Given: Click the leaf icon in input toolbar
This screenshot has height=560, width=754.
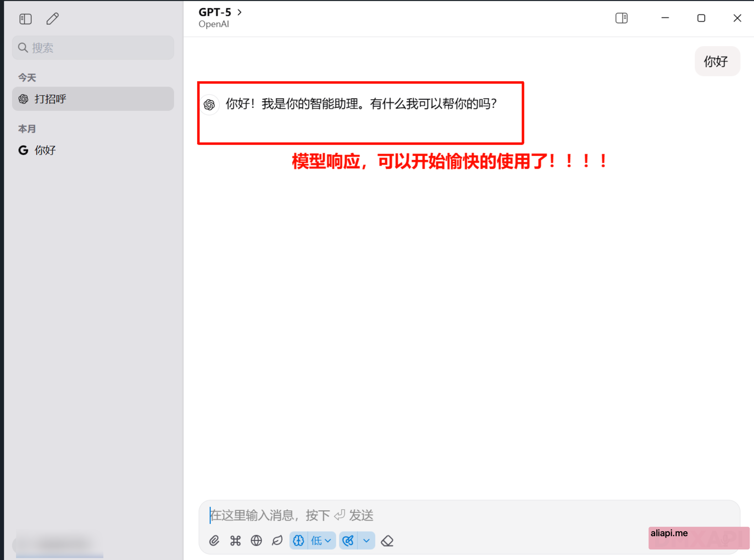Looking at the screenshot, I should pos(277,541).
